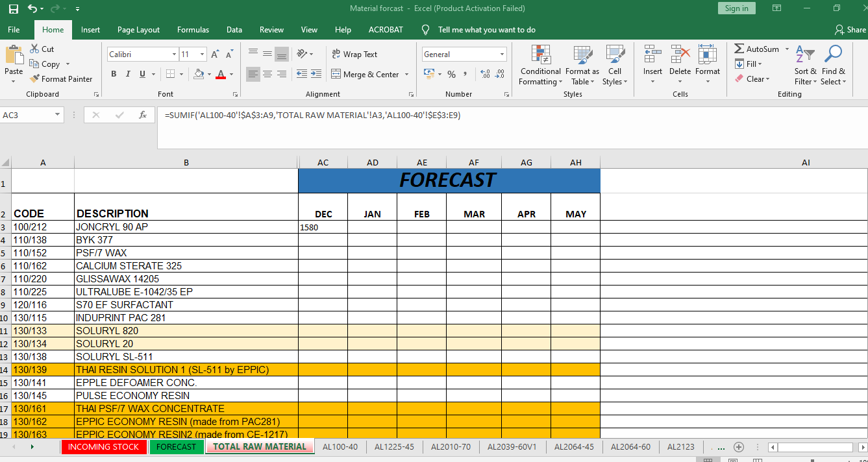Click the Share button
Image resolution: width=868 pixels, height=462 pixels.
850,30
